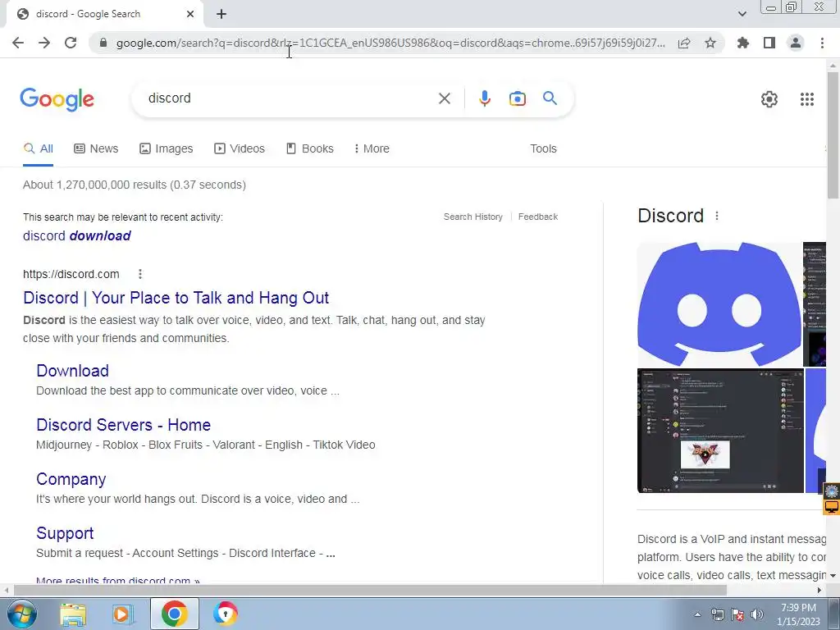Switch to the News tab
This screenshot has width=840, height=630.
(96, 149)
